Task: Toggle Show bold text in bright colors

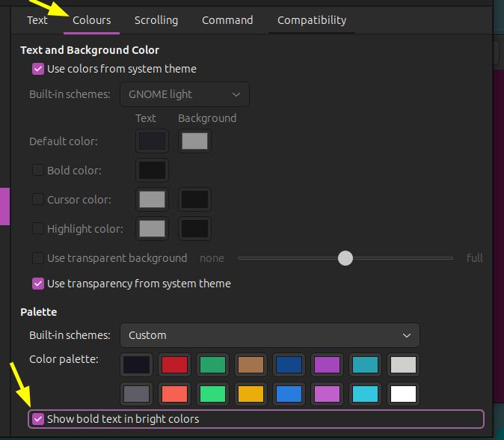Action: pyautogui.click(x=38, y=419)
